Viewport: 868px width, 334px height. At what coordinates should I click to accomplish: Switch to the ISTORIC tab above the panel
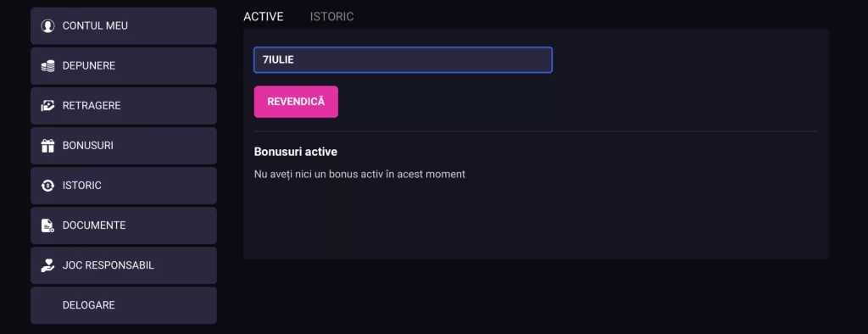point(331,17)
